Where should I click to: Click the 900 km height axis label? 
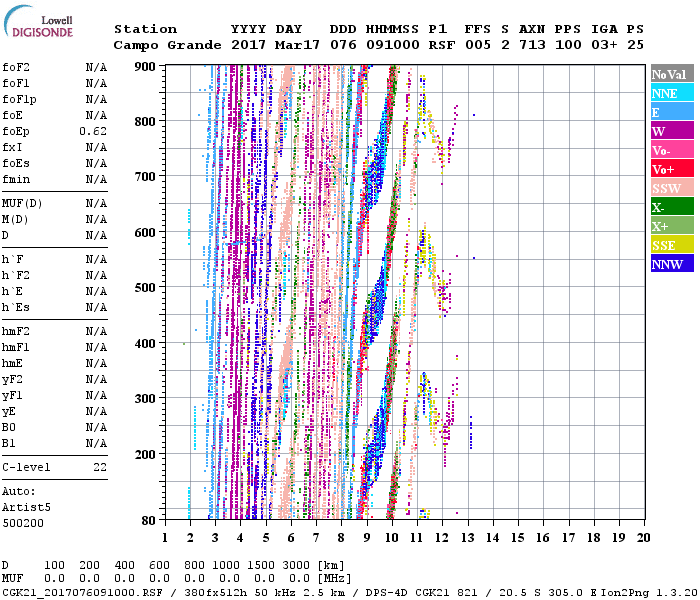(x=145, y=67)
